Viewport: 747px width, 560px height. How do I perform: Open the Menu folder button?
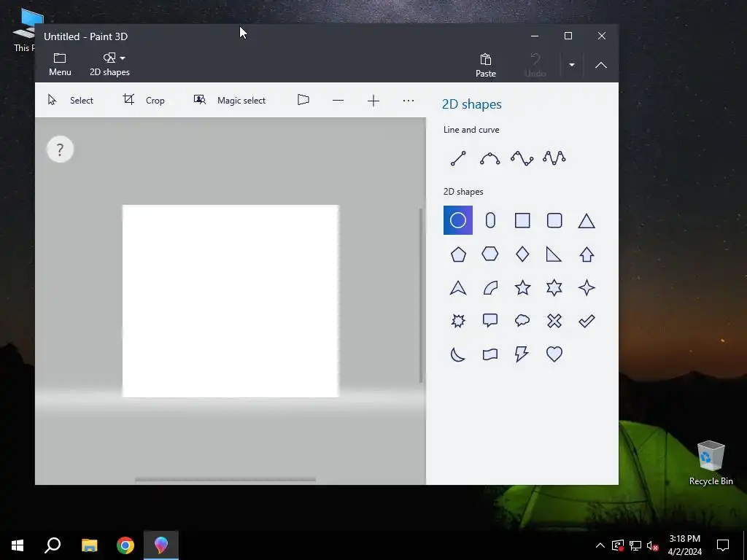click(x=60, y=64)
